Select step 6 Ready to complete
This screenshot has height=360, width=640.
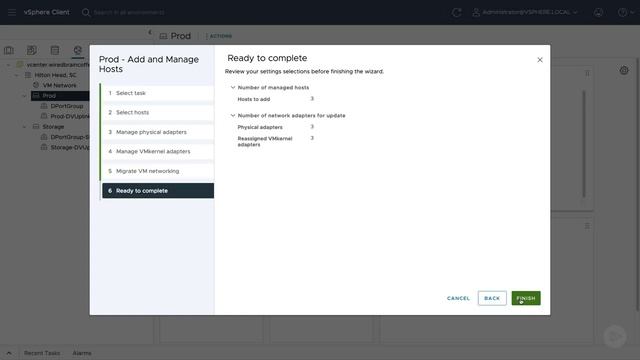point(158,191)
